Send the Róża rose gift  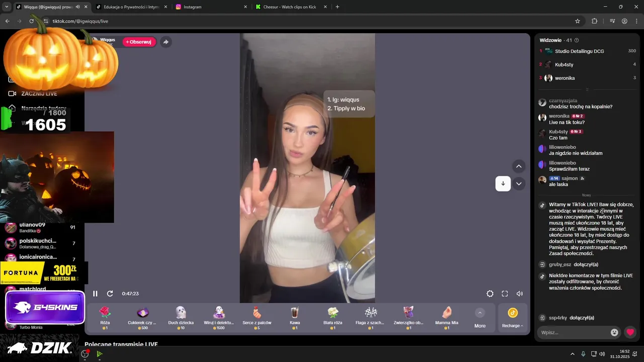point(105,318)
